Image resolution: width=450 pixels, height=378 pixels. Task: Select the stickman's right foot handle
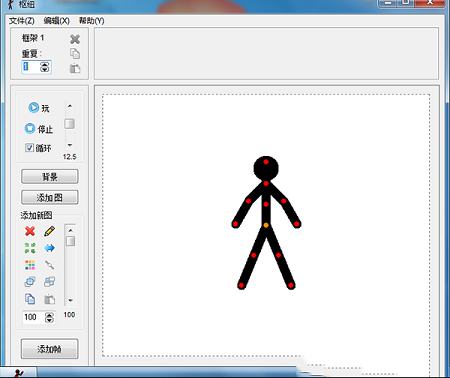[291, 285]
